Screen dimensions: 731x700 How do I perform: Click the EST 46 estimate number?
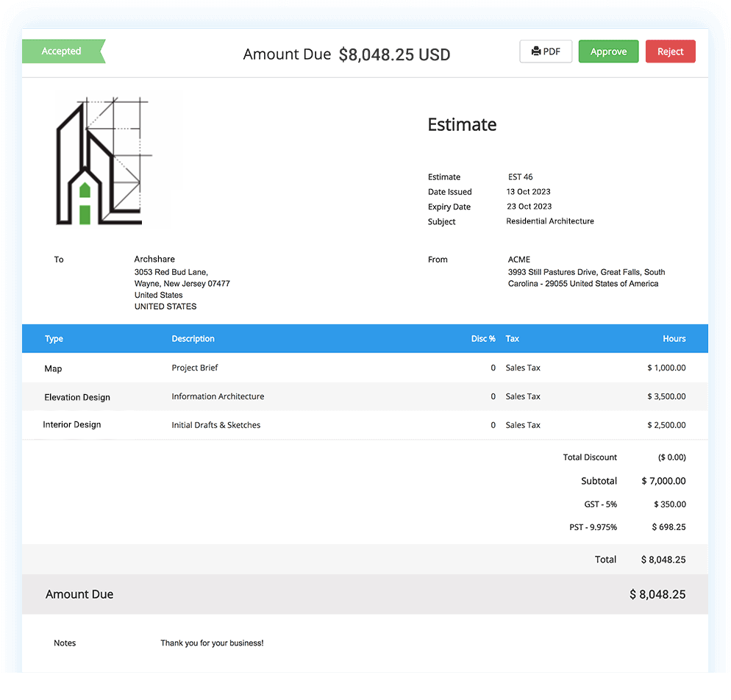[521, 177]
